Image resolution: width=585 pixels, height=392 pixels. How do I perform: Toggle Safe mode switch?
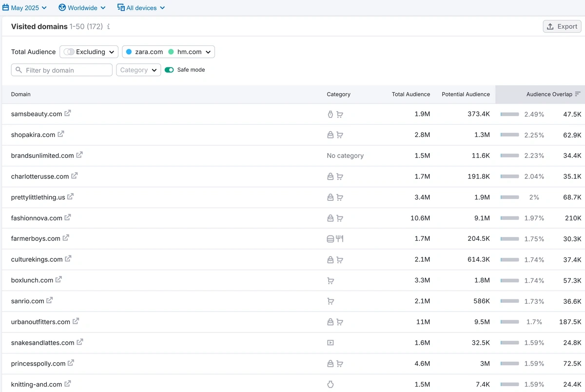[169, 70]
